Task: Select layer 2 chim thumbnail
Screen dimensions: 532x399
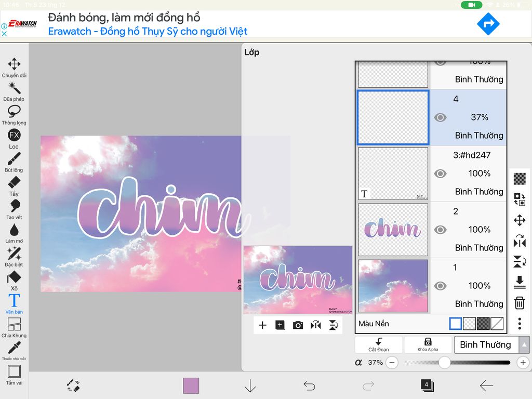Action: pos(393,230)
